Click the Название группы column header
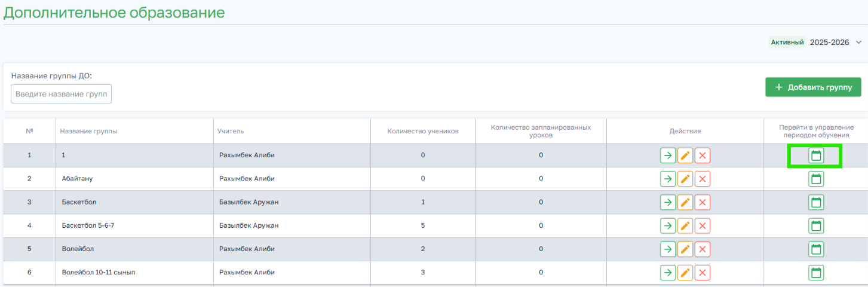The height and width of the screenshot is (287, 868). click(89, 131)
